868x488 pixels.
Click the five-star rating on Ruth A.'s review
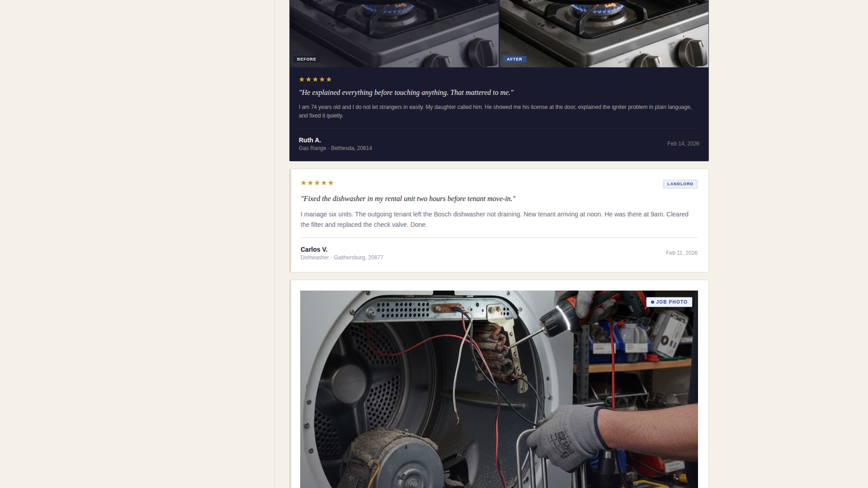tap(315, 80)
